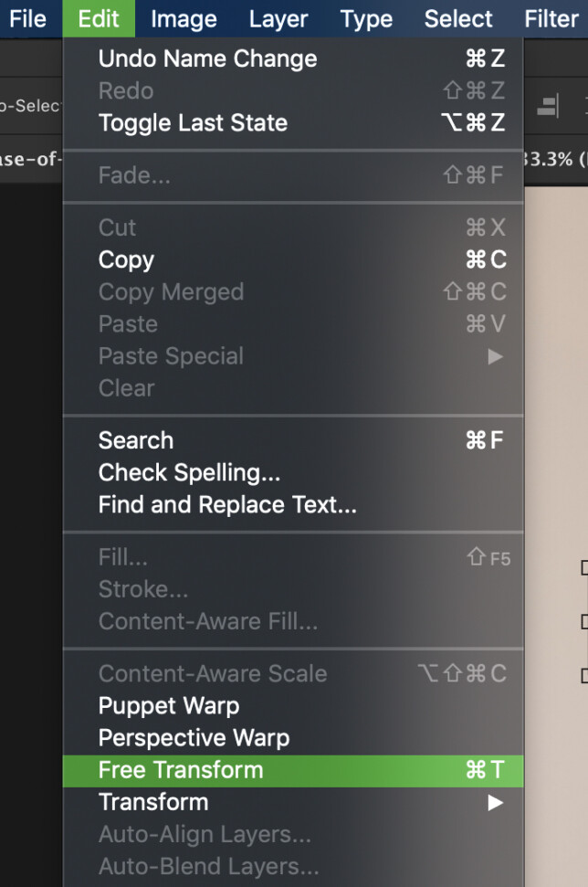Open the Image menu
Screen dimensions: 588x887
click(183, 19)
